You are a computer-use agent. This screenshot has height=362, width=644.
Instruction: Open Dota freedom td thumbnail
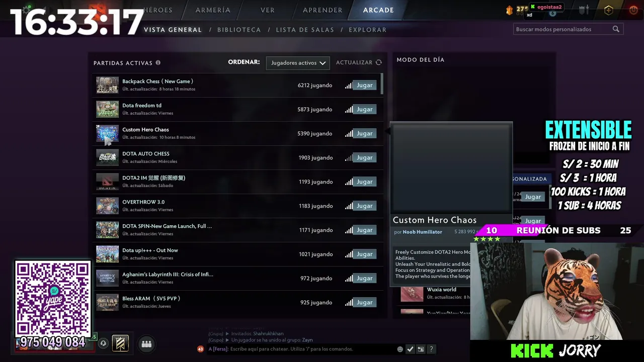[x=107, y=109]
